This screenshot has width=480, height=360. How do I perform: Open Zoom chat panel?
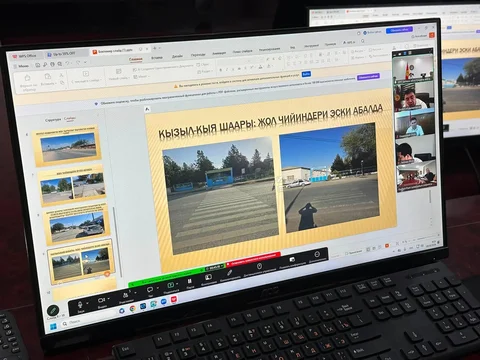point(150,290)
